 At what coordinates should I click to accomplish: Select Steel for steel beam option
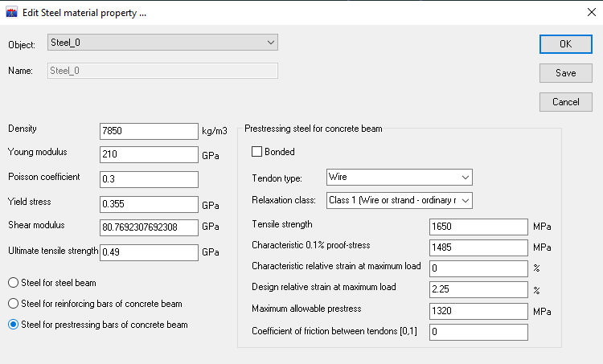click(14, 282)
